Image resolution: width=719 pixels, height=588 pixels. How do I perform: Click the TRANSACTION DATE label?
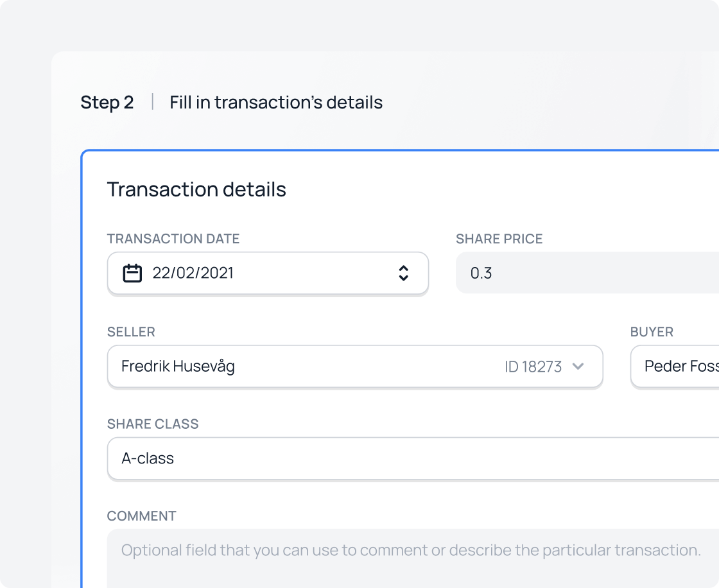pyautogui.click(x=173, y=239)
